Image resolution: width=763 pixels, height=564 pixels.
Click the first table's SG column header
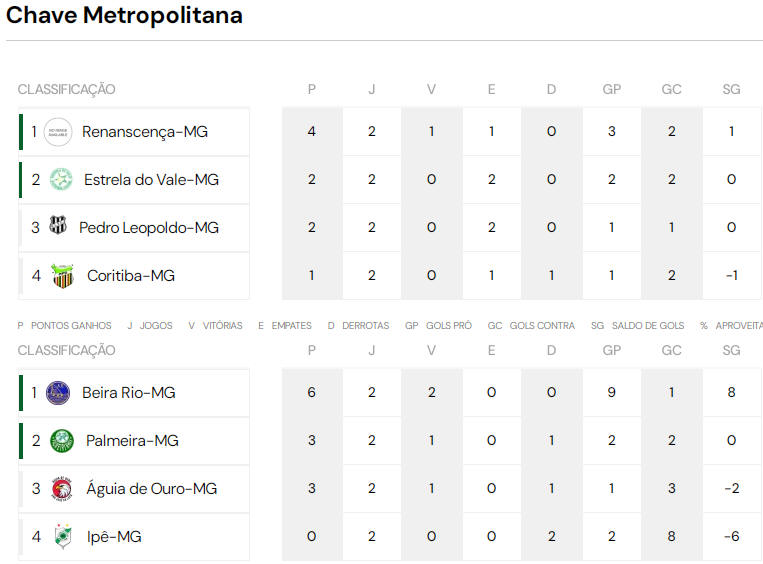click(x=731, y=90)
